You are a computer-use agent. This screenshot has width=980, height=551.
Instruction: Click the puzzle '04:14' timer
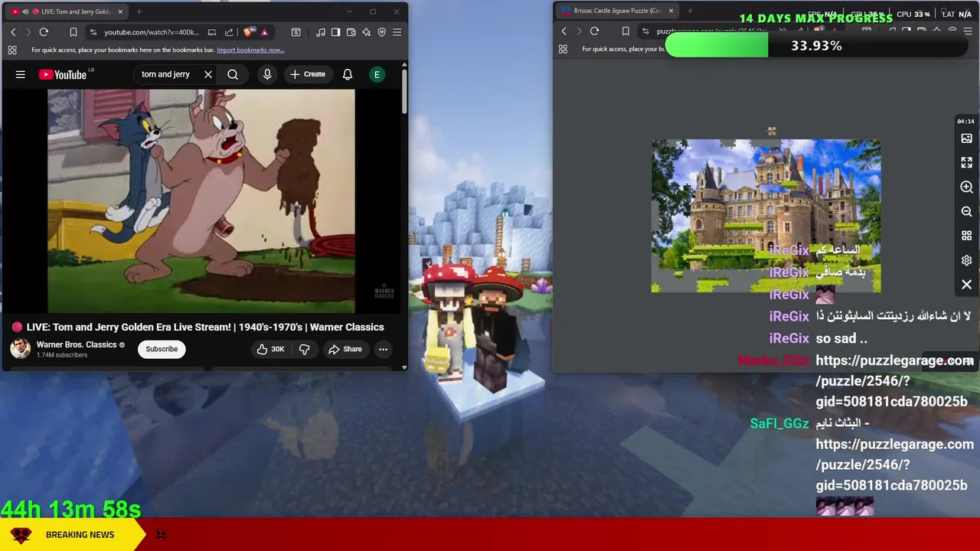[x=965, y=121]
